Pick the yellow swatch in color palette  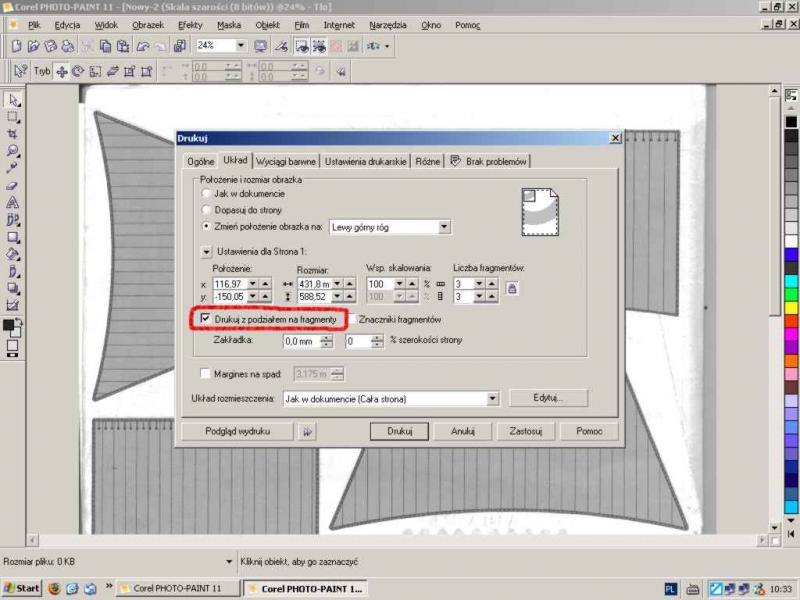791,308
